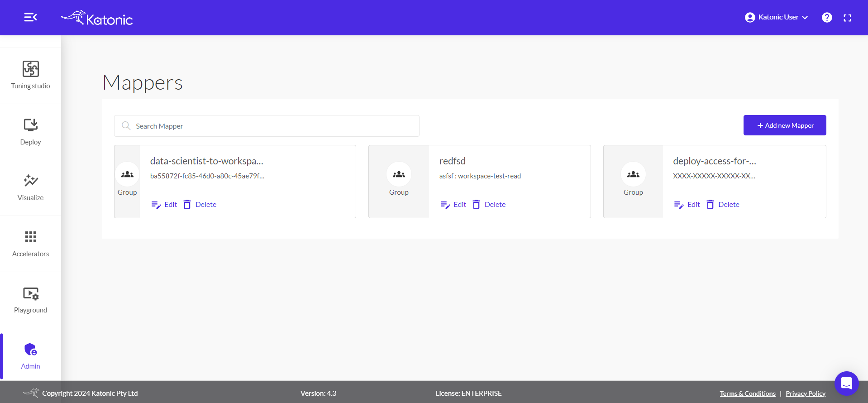Open Playground in the sidebar
This screenshot has height=403, width=868.
tap(31, 300)
